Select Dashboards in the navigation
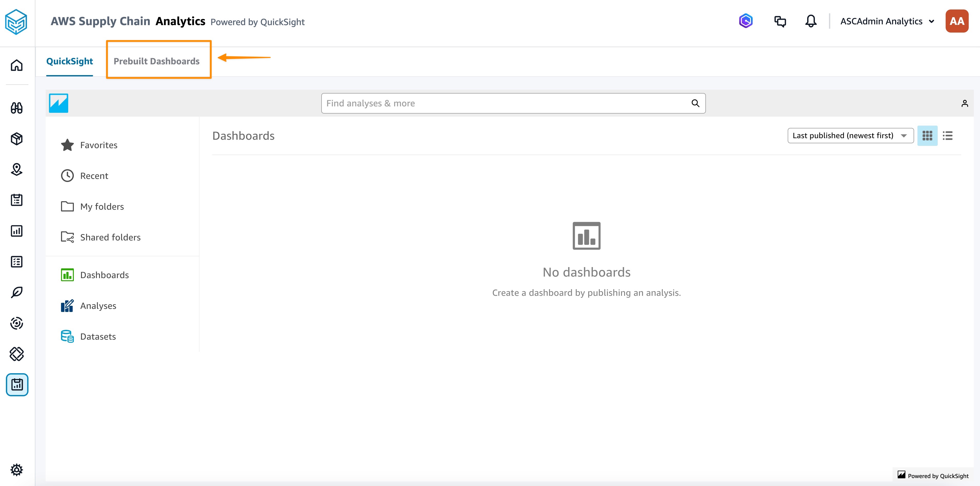The width and height of the screenshot is (980, 486). (x=95, y=275)
